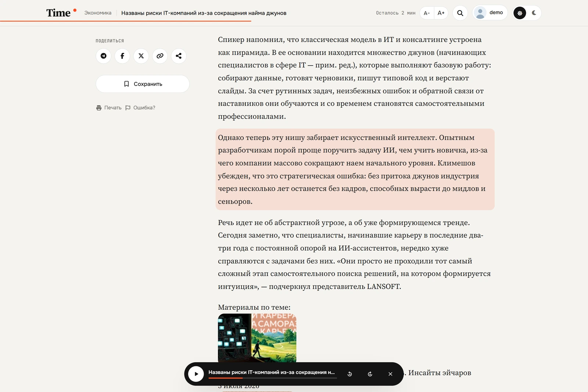588x392 pixels.
Task: Open the demo user profile
Action: pyautogui.click(x=490, y=13)
